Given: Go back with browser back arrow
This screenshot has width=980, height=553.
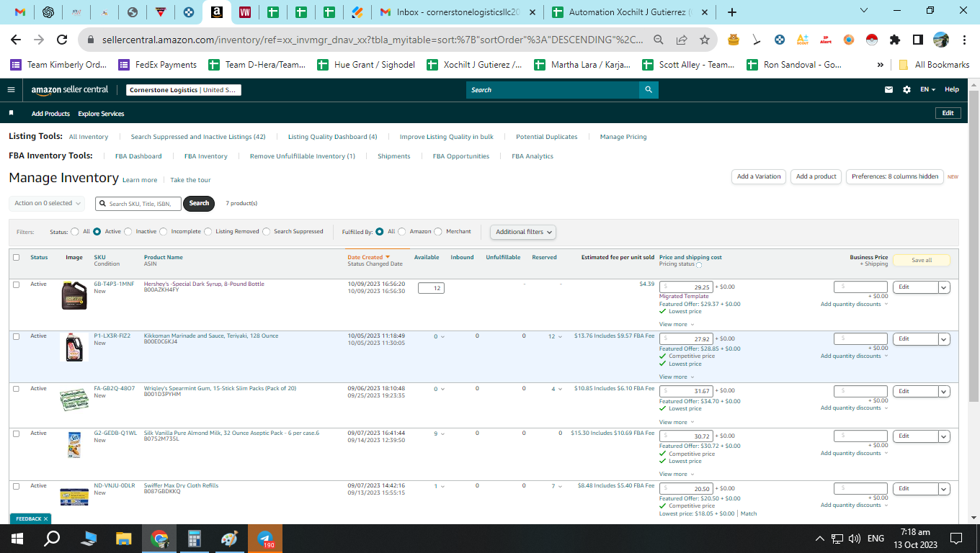Looking at the screenshot, I should tap(16, 40).
